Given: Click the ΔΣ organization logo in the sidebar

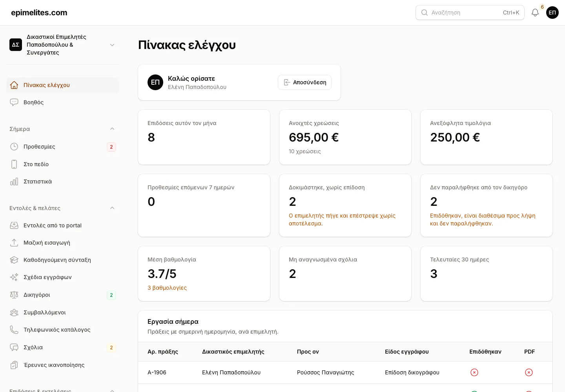Looking at the screenshot, I should pos(16,45).
